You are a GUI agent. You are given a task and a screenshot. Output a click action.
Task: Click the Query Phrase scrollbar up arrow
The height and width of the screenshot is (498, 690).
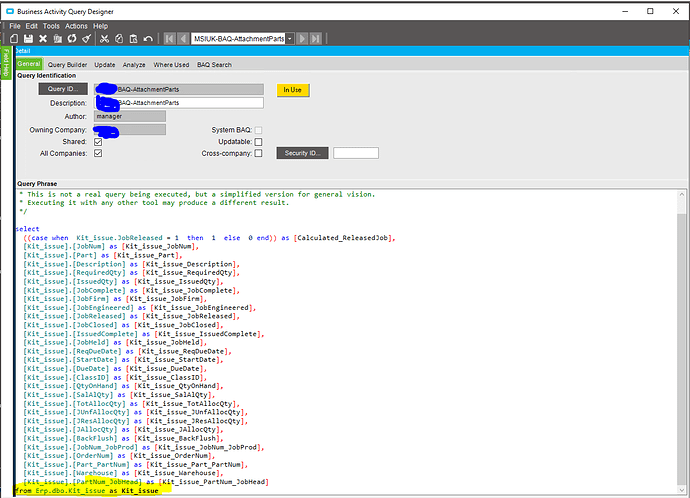tap(682, 194)
